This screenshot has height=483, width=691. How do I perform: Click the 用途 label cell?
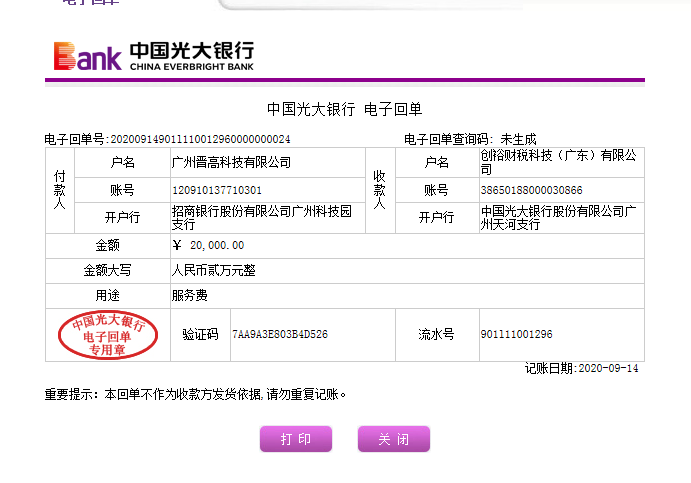coord(108,295)
